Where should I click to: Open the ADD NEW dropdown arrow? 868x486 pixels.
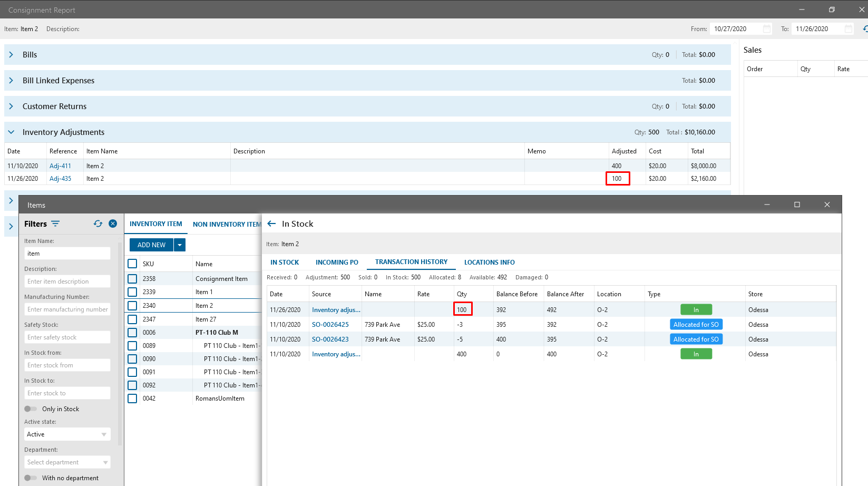click(179, 245)
